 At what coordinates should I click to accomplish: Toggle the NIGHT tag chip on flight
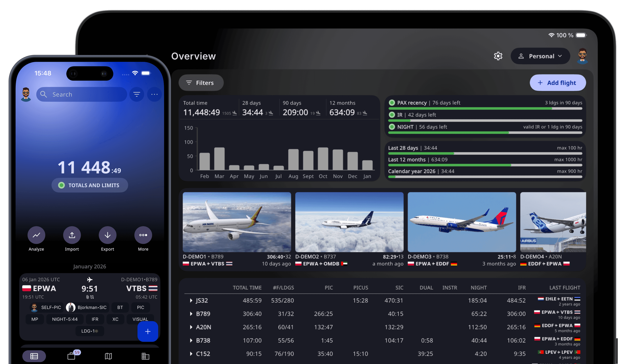point(65,319)
